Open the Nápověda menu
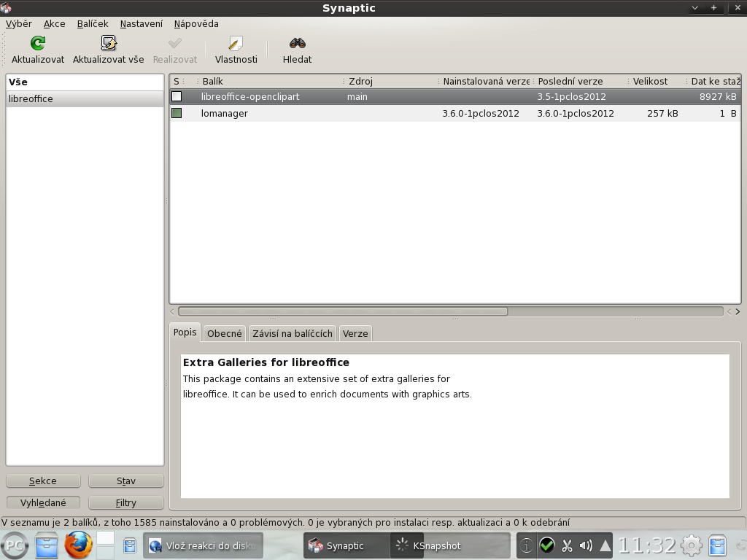Image resolution: width=747 pixels, height=560 pixels. 196,24
